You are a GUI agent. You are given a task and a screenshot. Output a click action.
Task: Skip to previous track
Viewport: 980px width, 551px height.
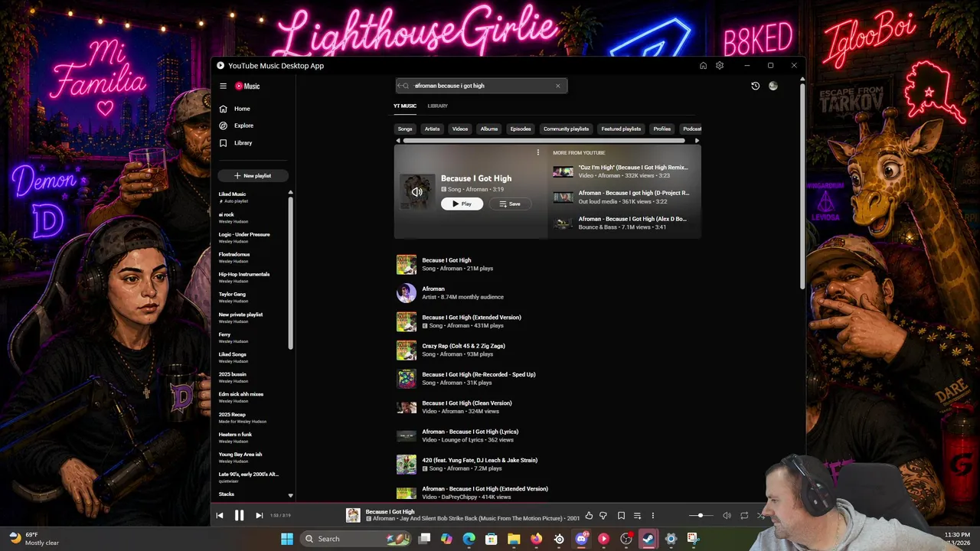[220, 516]
